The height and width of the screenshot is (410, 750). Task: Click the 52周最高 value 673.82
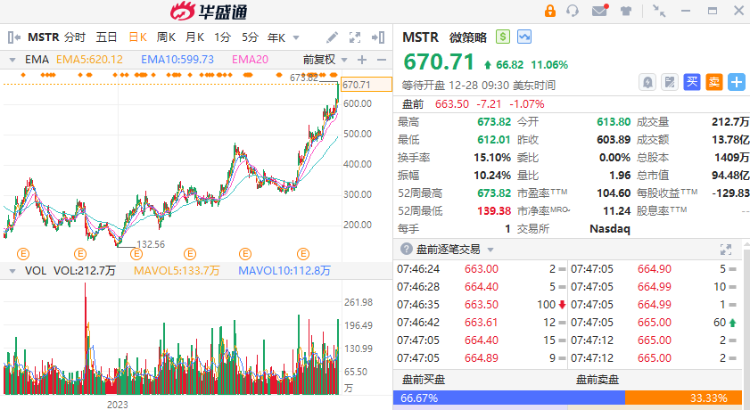point(494,193)
